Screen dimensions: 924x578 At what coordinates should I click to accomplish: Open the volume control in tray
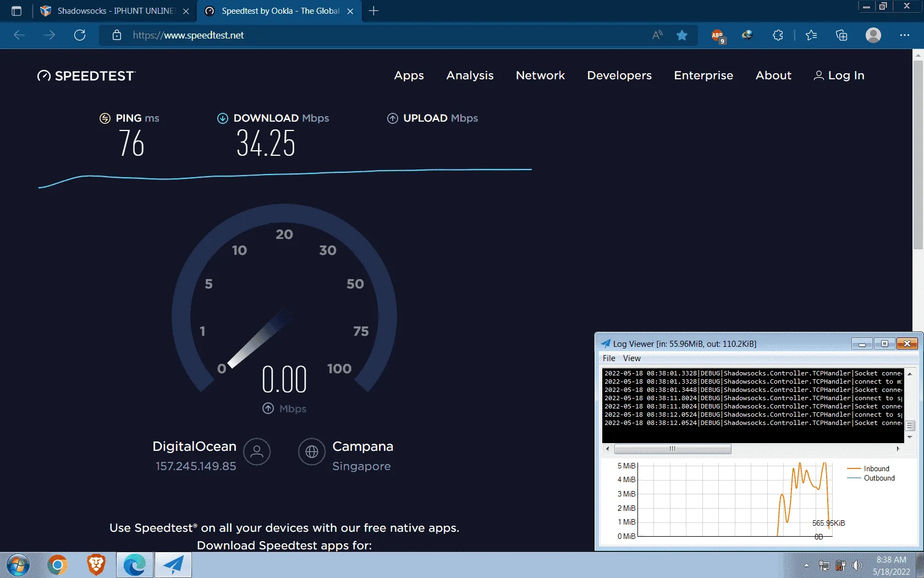tap(857, 565)
